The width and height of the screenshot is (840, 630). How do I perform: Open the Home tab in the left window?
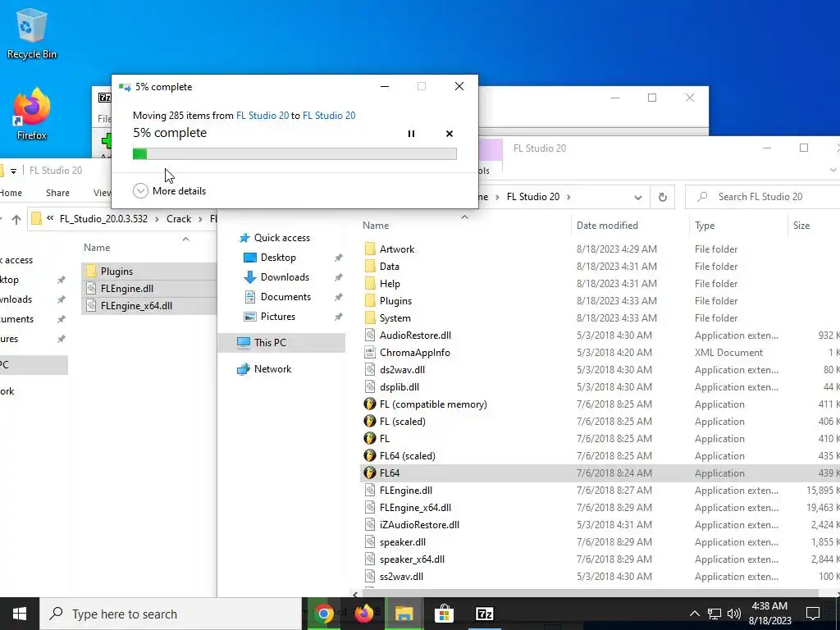tap(11, 193)
